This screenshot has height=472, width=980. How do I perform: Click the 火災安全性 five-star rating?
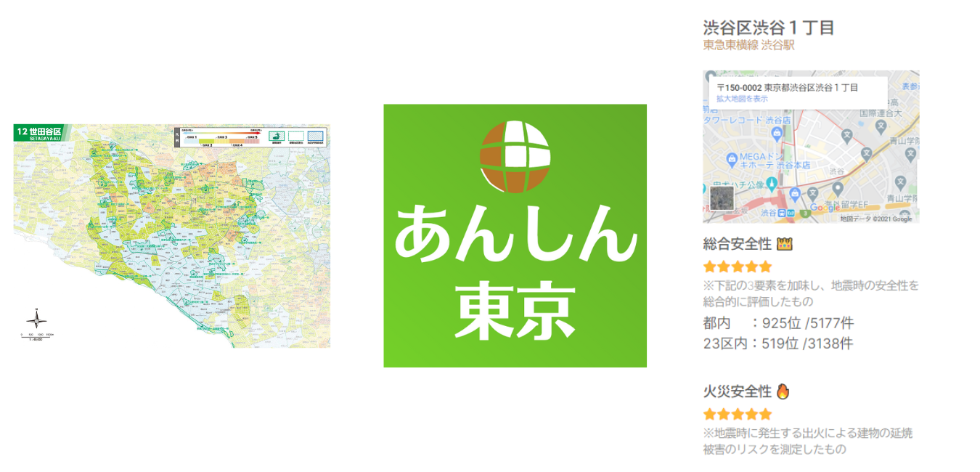pos(738,415)
